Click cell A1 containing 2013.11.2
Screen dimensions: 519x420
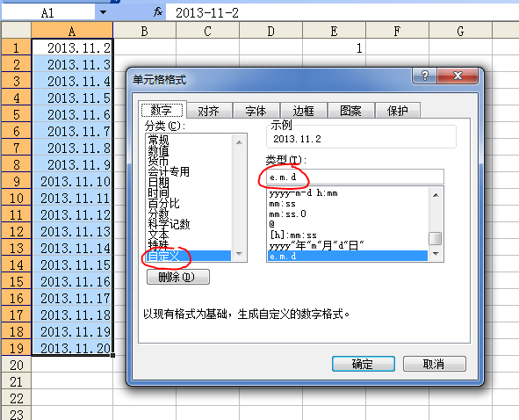pos(72,47)
